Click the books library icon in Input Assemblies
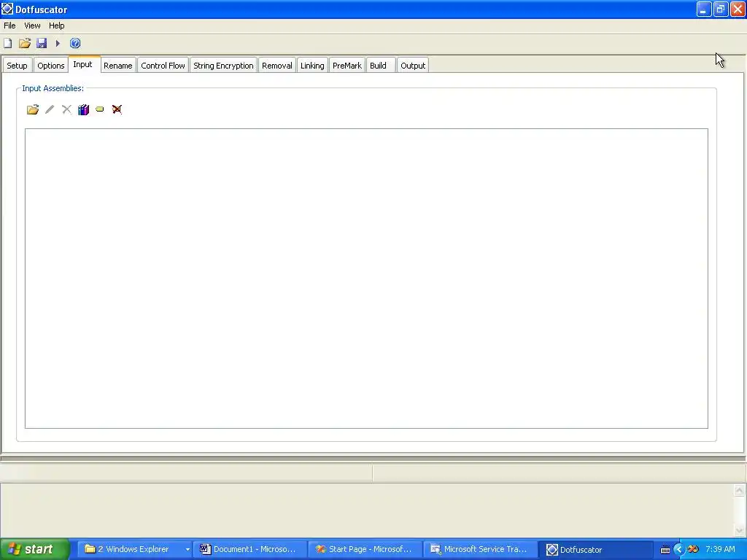This screenshot has height=560, width=747. pyautogui.click(x=83, y=109)
